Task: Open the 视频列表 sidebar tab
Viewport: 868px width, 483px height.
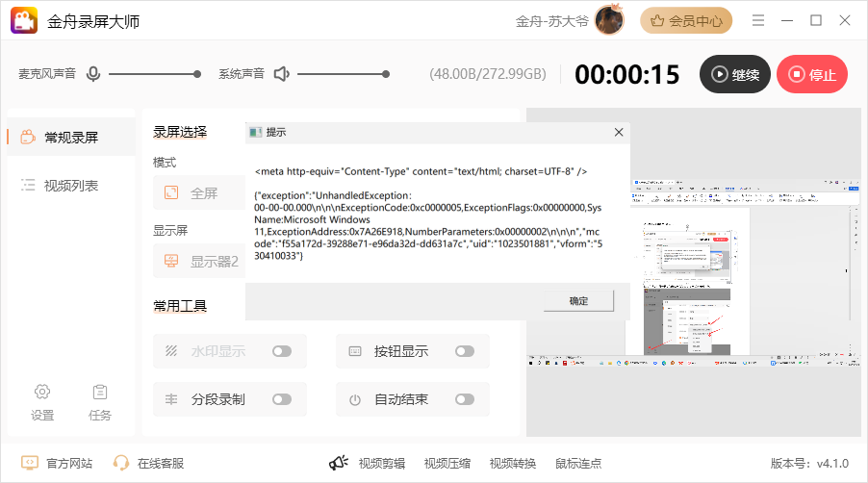Action: 71,186
